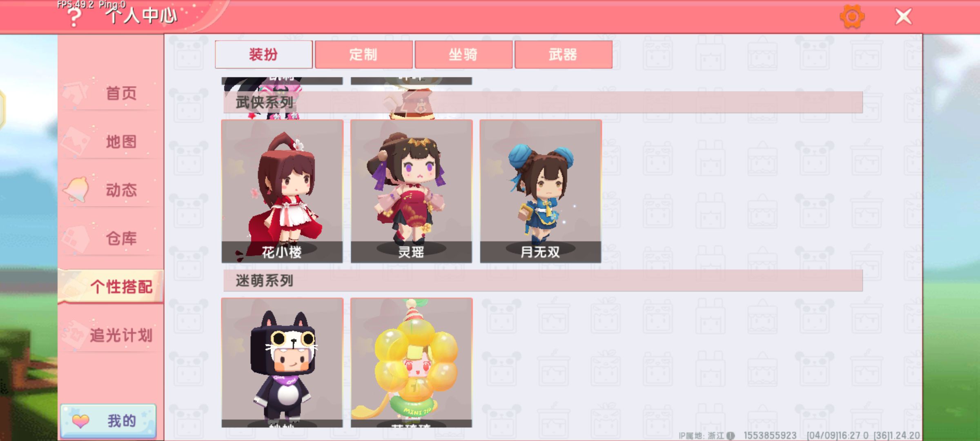The height and width of the screenshot is (441, 980).
Task: Select 个性搭配 sidebar entry
Action: 111,286
